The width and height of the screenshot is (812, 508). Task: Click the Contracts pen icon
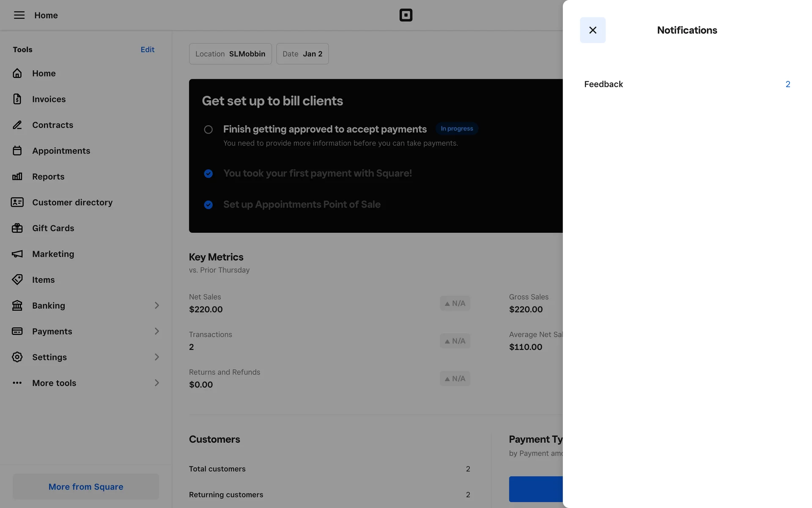pos(17,125)
